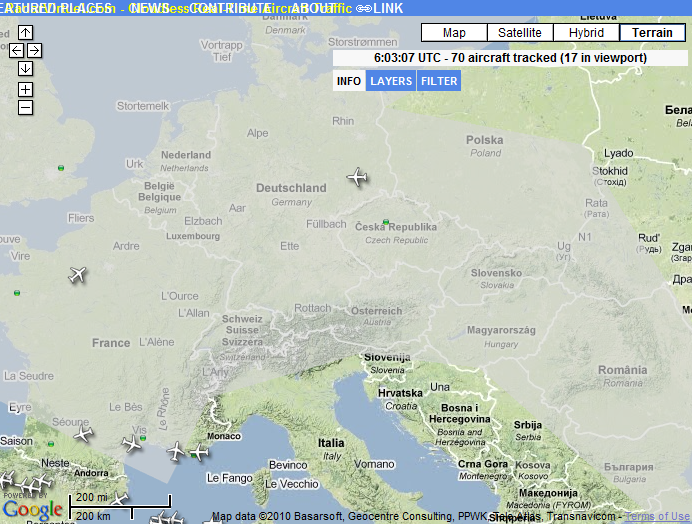Viewport: 692px width, 524px height.
Task: Open the NEWS menu item
Action: [150, 8]
